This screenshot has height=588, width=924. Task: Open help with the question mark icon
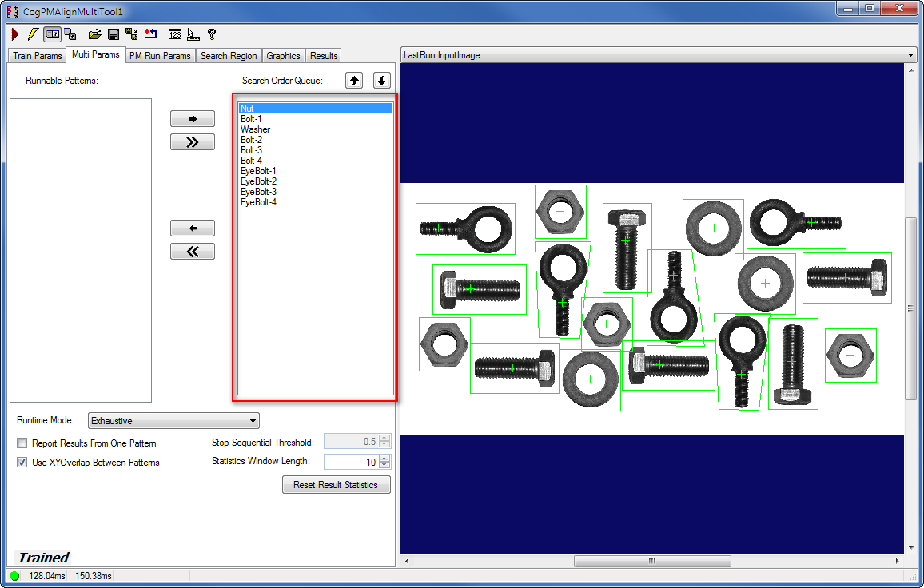tap(212, 34)
